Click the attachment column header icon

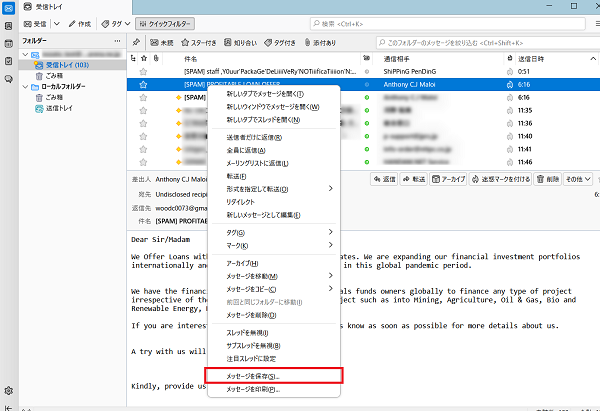[156, 59]
